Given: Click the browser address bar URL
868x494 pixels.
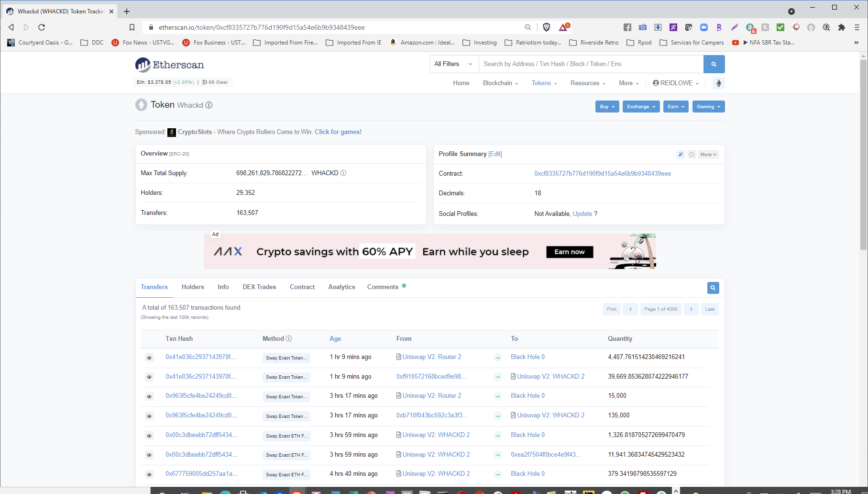Looking at the screenshot, I should (x=262, y=27).
